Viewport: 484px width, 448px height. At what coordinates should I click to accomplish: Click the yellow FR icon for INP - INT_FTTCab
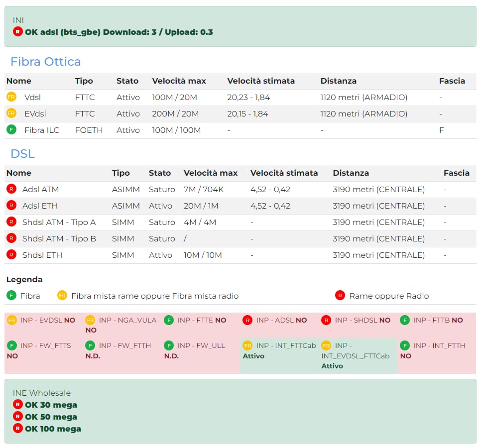point(247,345)
